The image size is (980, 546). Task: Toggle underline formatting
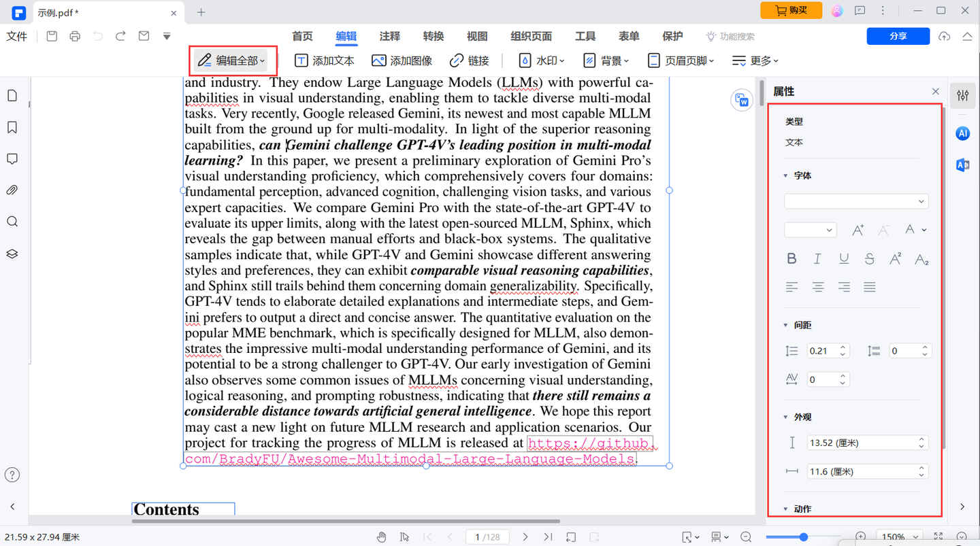pos(844,259)
